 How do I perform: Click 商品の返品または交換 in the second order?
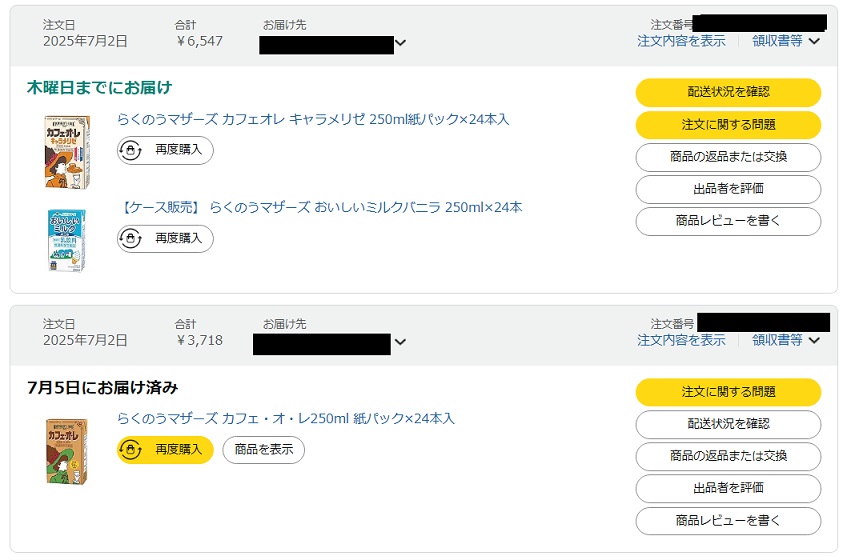[728, 456]
